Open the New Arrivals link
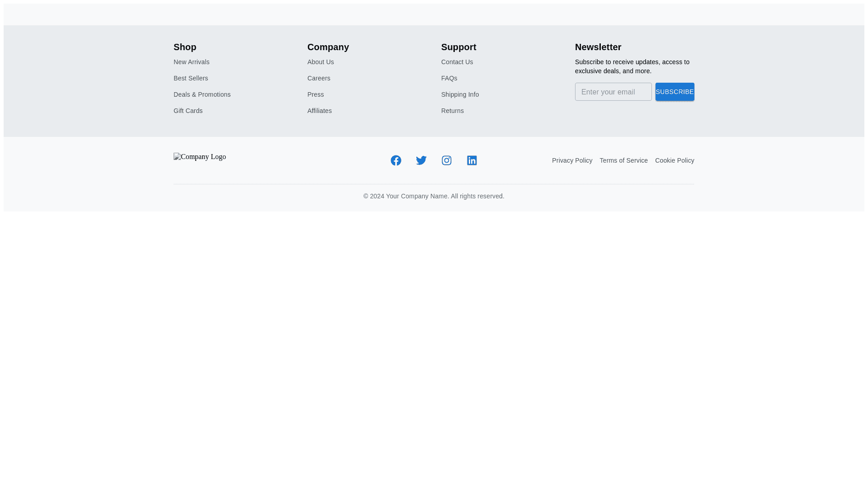This screenshot has height=488, width=868. pos(191,62)
